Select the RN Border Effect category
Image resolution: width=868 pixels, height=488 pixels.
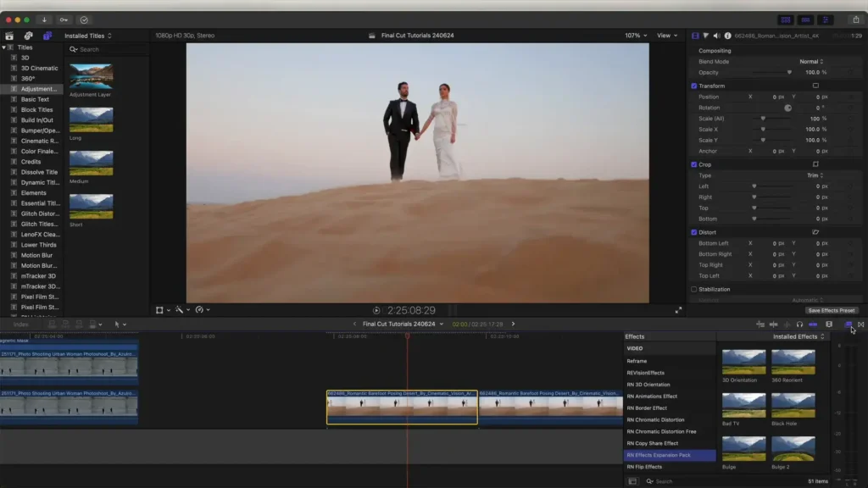(x=647, y=408)
